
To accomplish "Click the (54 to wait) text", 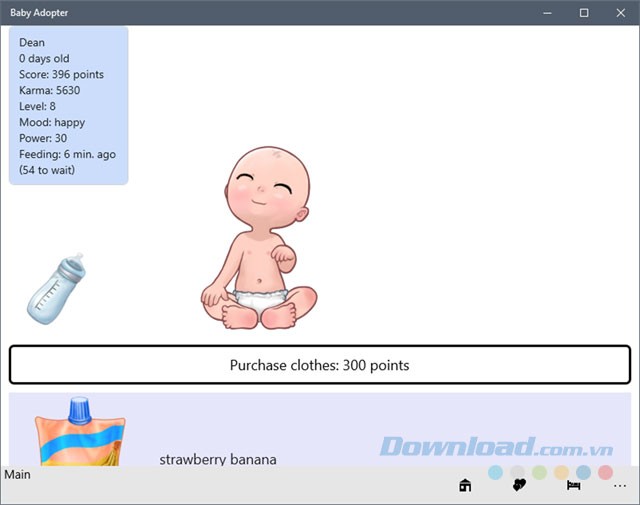I will click(x=47, y=170).
